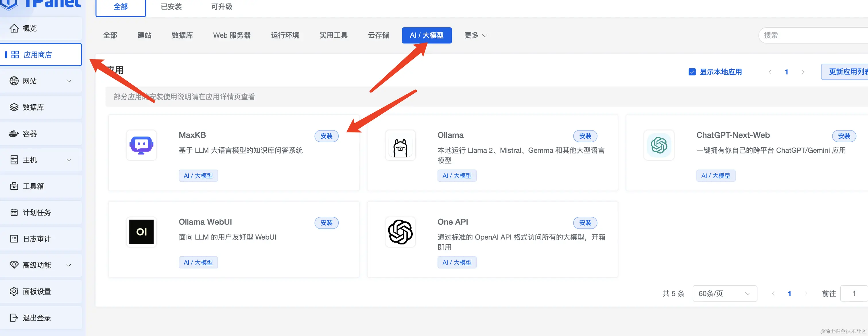
Task: Click the Ollama WebUI black OI icon
Action: (141, 232)
